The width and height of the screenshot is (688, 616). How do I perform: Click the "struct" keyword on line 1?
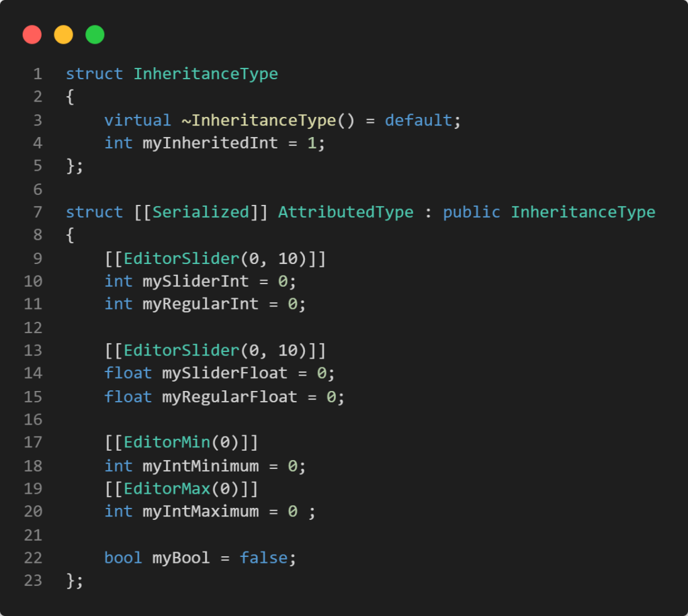pos(94,74)
